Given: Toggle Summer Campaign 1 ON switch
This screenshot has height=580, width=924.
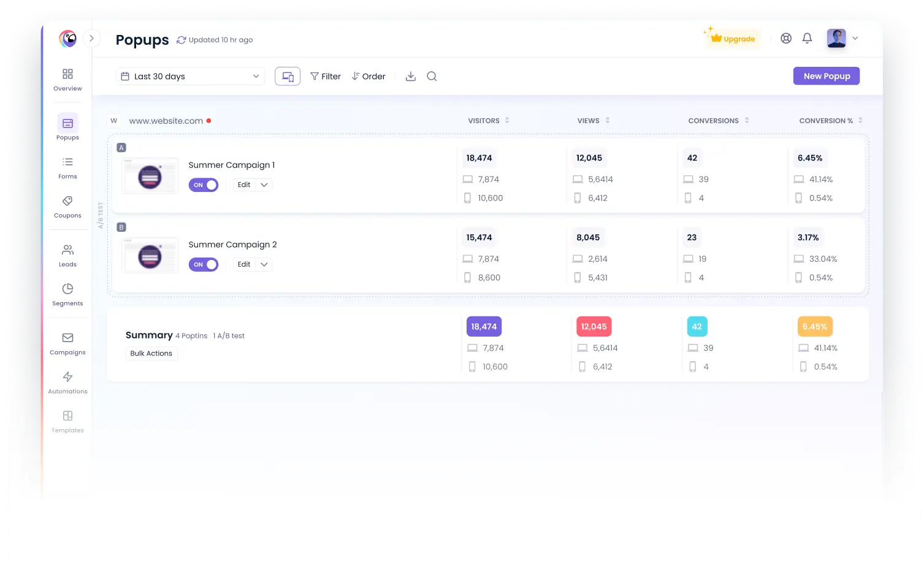Looking at the screenshot, I should [204, 185].
